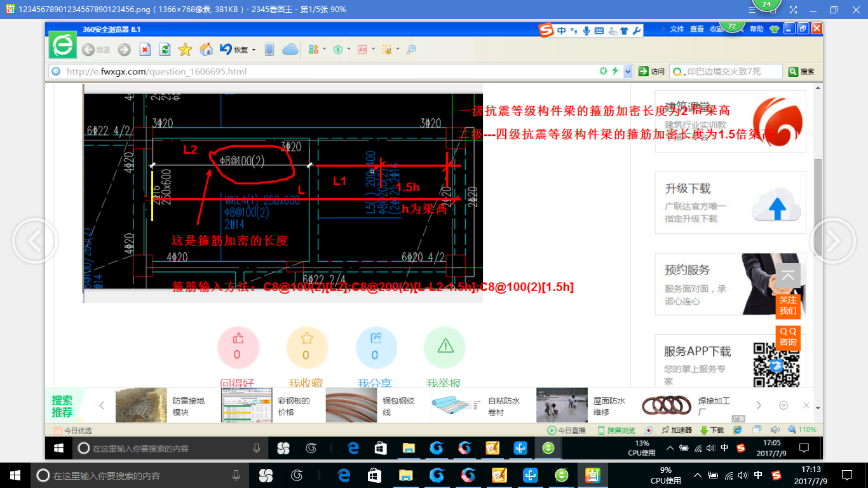Viewport: 868px width, 488px height.
Task: Show more 搜索推荐 items with the right arrow
Action: tap(759, 405)
